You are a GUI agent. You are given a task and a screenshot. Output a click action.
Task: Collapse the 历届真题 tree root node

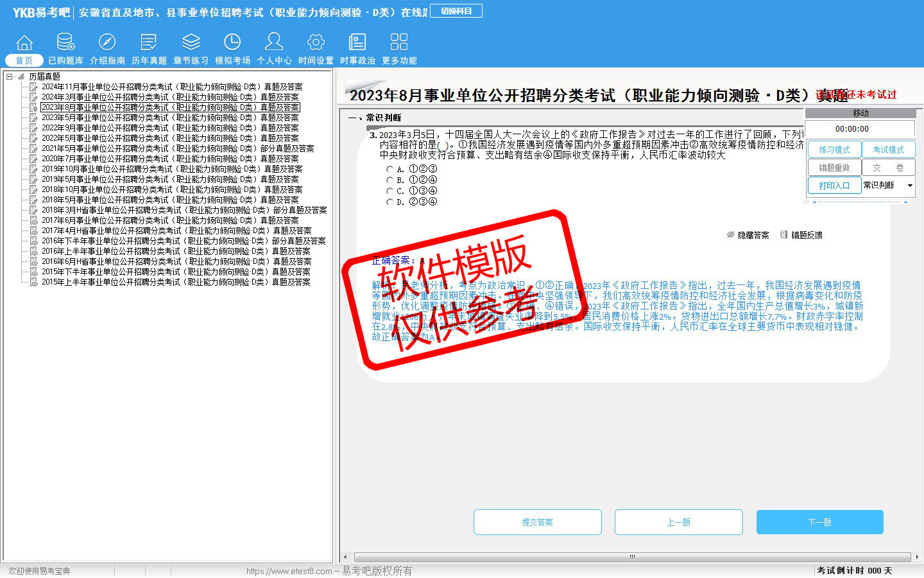(10, 76)
